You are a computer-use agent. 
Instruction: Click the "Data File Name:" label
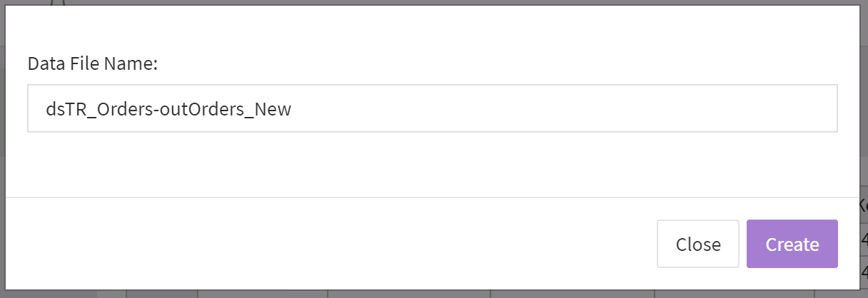(x=92, y=63)
